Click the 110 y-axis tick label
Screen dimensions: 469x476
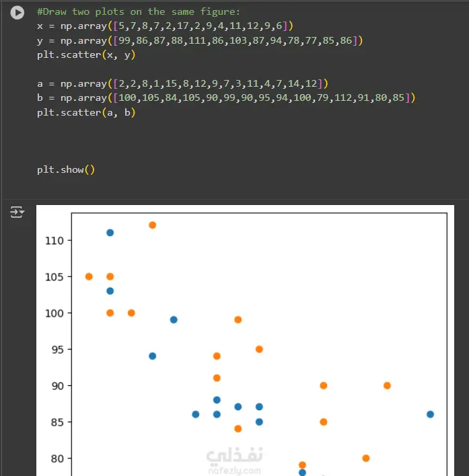[55, 240]
